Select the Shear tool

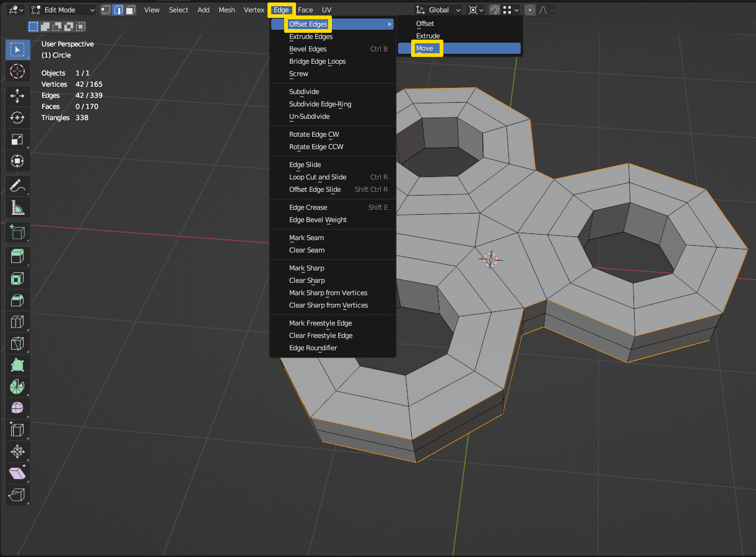coord(17,473)
